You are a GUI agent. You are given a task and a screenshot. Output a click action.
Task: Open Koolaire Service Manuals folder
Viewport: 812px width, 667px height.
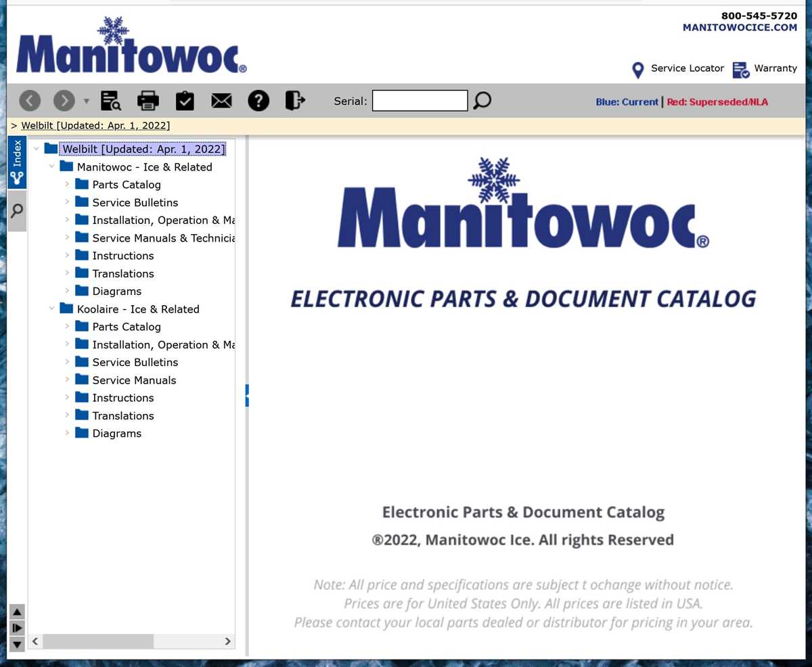click(x=134, y=380)
